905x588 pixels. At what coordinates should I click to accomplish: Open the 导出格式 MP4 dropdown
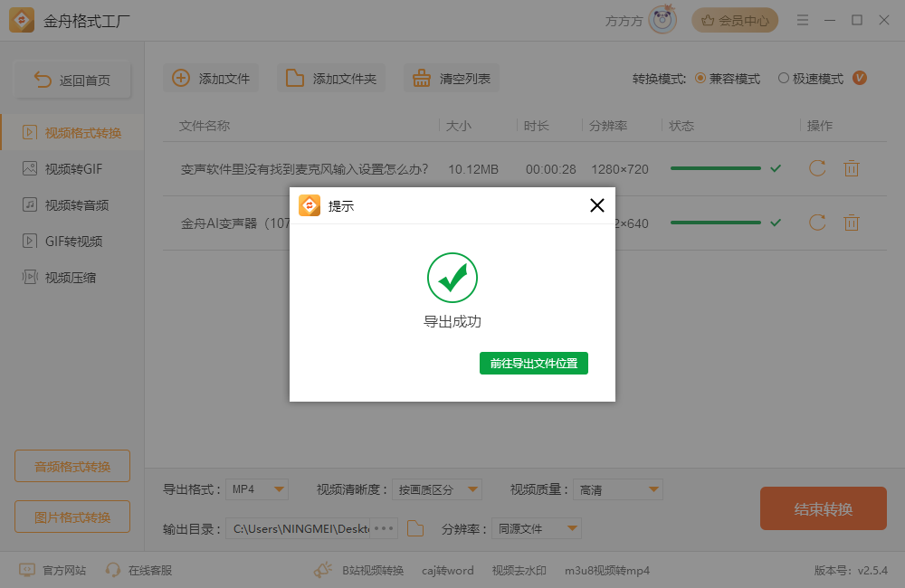point(257,488)
